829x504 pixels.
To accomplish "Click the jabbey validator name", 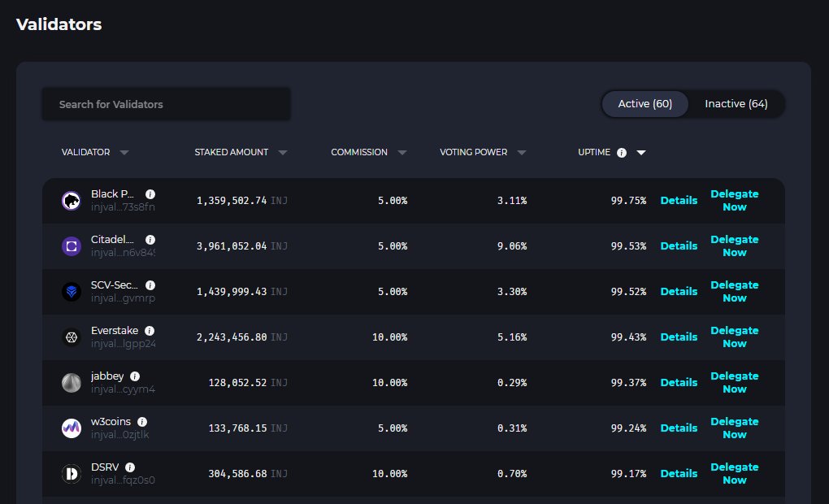I will 107,376.
